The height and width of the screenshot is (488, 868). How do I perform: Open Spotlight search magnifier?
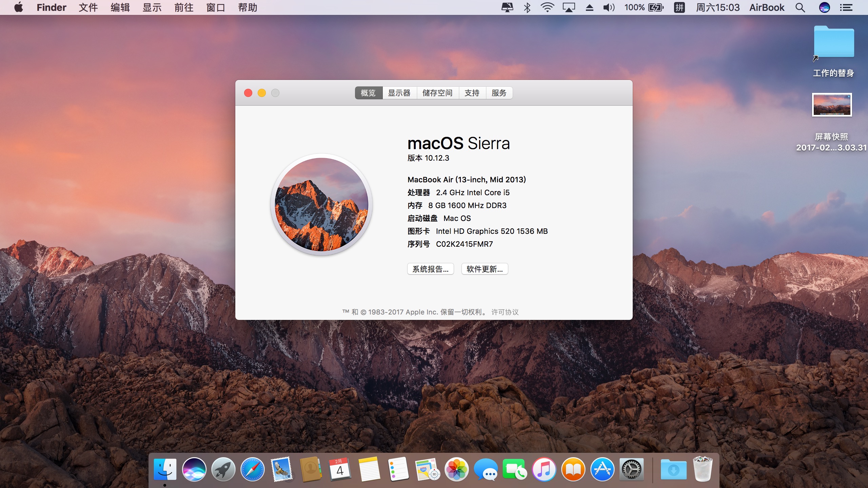coord(800,7)
